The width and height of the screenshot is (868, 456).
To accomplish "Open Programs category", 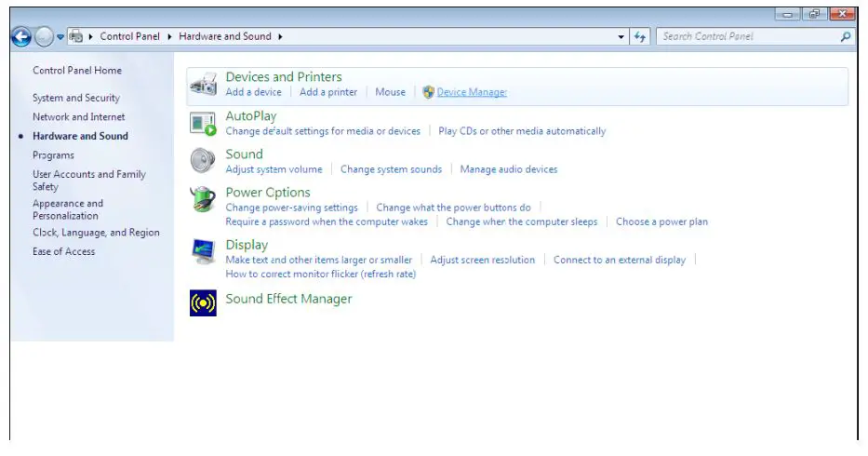I will pos(53,155).
